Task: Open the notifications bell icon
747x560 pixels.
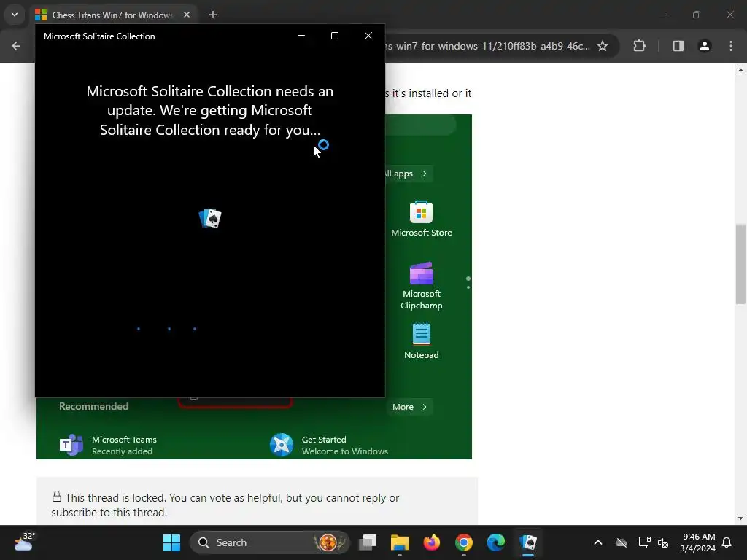Action: [727, 542]
